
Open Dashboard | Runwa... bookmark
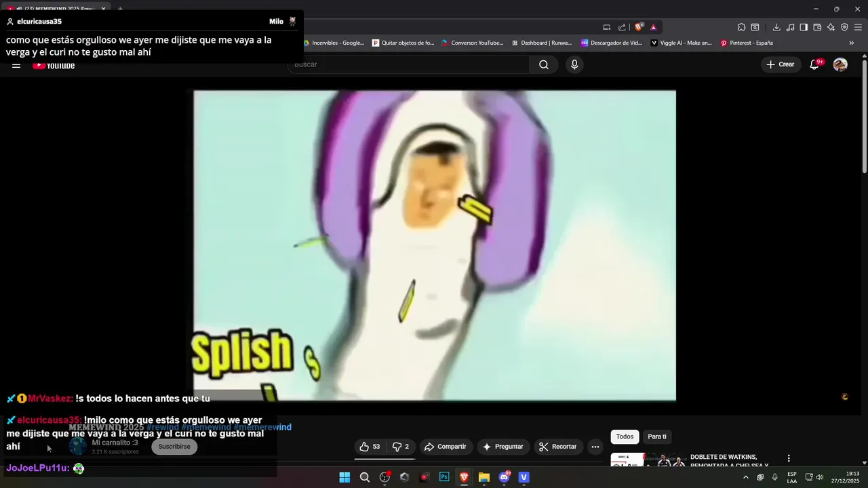tap(542, 43)
